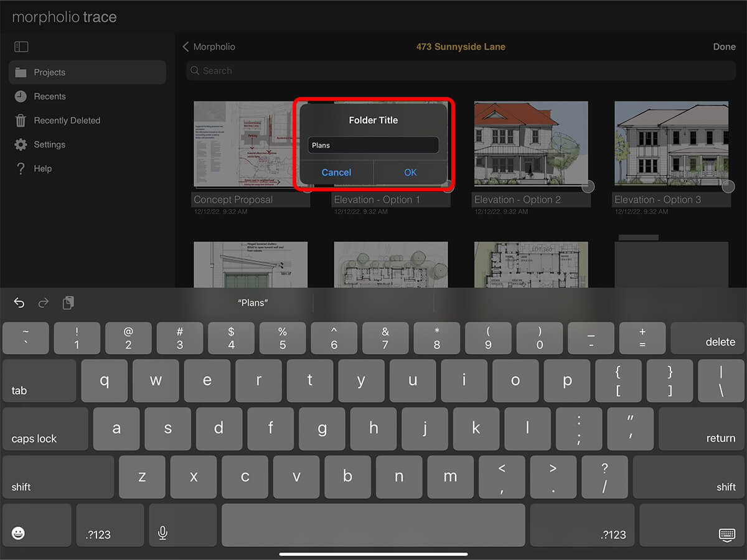This screenshot has height=560, width=747.
Task: Tap Done in the top right
Action: point(724,47)
